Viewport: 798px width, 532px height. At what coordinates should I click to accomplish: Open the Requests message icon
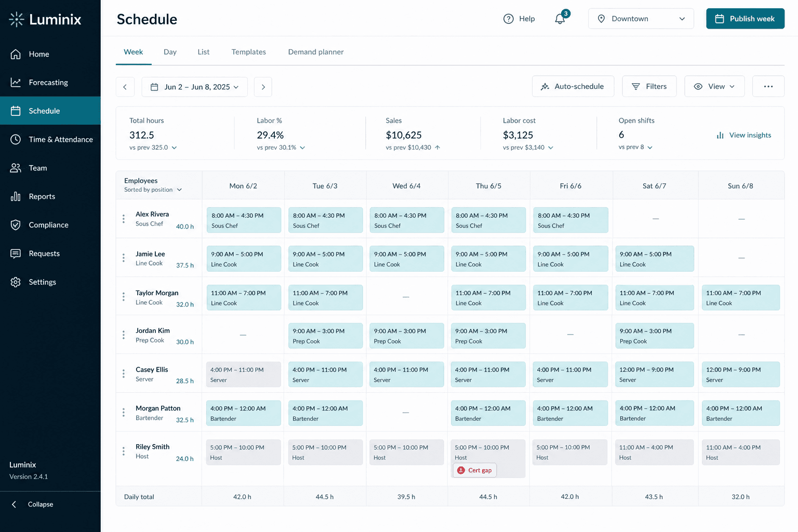point(16,254)
